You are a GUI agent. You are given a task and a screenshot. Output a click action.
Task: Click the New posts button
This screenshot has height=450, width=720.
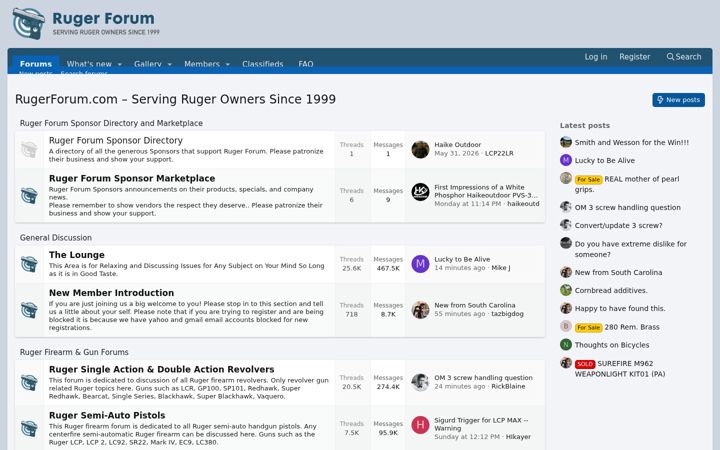[x=678, y=100]
